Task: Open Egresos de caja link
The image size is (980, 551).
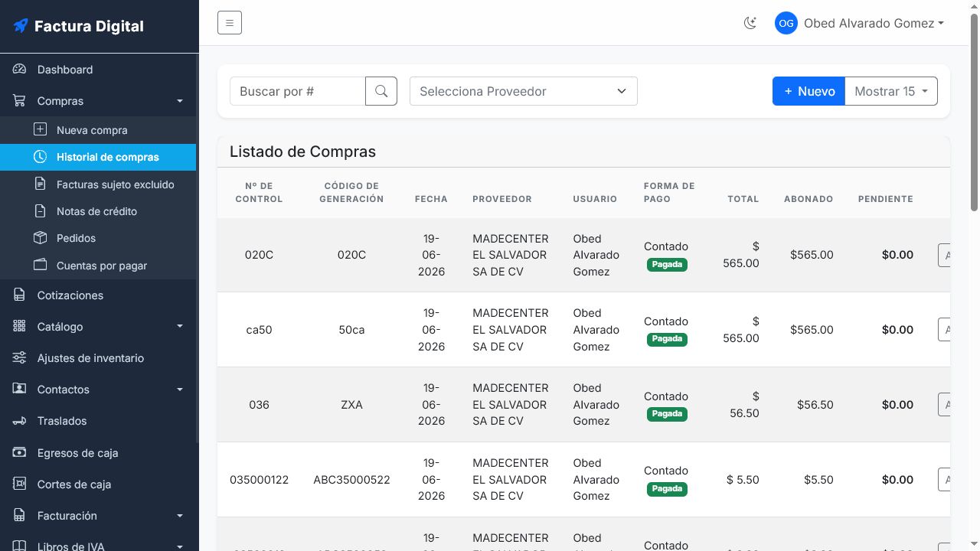Action: point(98,453)
